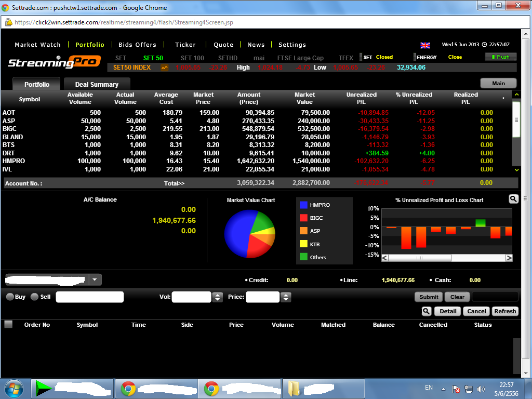Click the StreamingPro logo

tap(54, 62)
